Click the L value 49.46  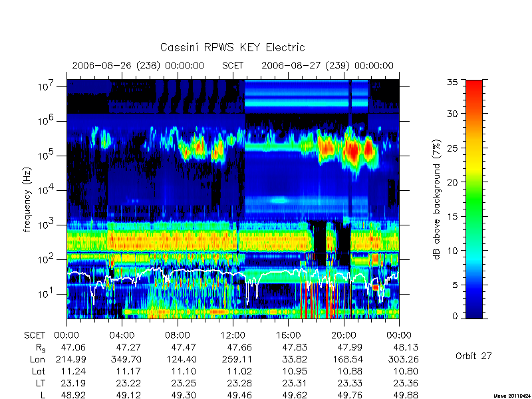click(239, 395)
